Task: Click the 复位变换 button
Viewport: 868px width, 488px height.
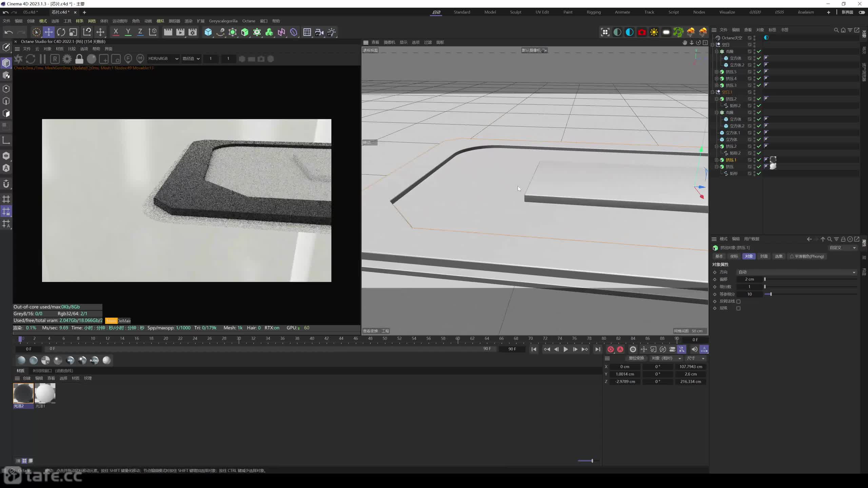Action: click(x=636, y=358)
